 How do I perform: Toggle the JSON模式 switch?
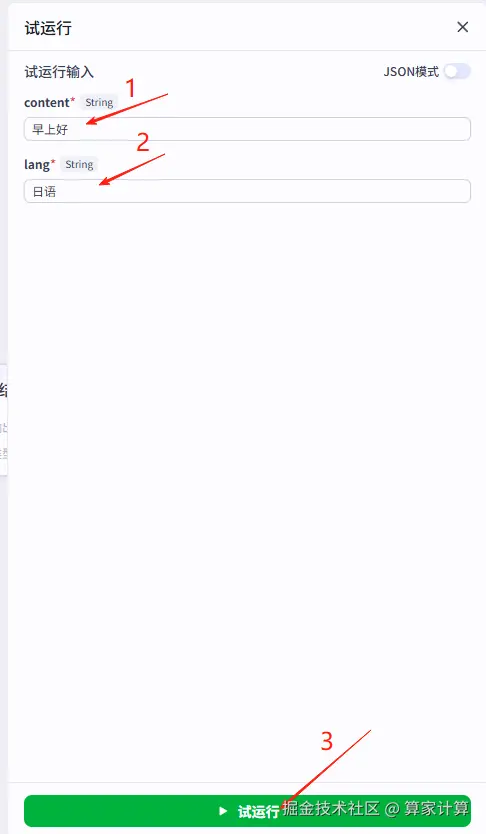[x=457, y=71]
